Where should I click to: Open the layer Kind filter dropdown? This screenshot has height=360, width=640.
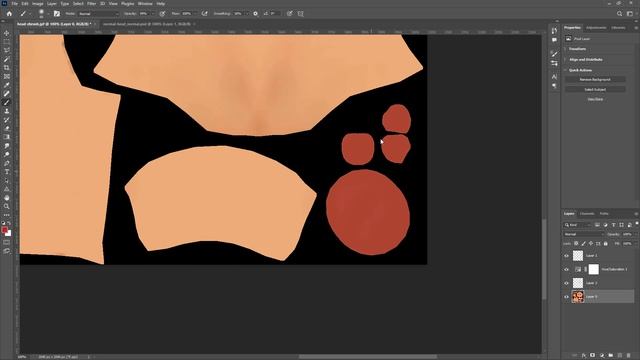point(578,225)
